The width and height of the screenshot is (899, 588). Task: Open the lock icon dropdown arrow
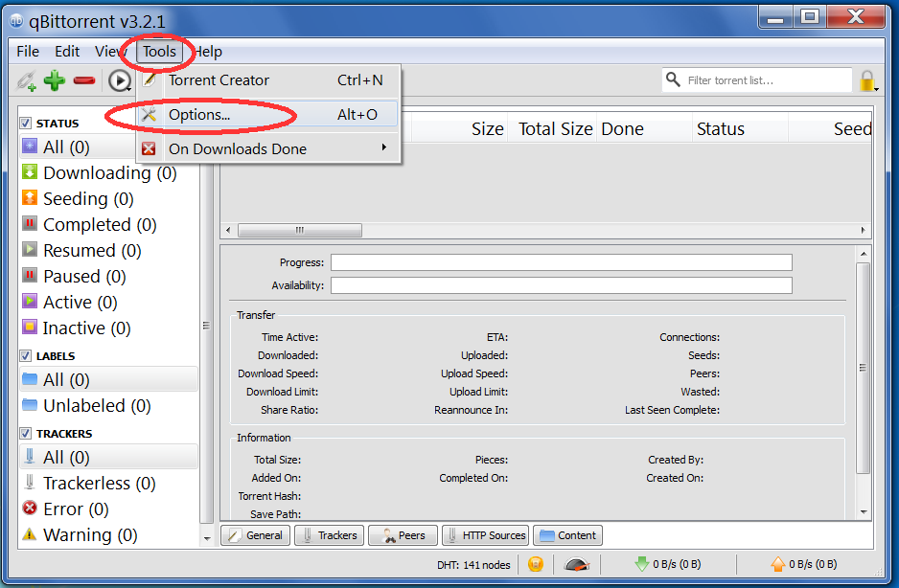pyautogui.click(x=877, y=89)
